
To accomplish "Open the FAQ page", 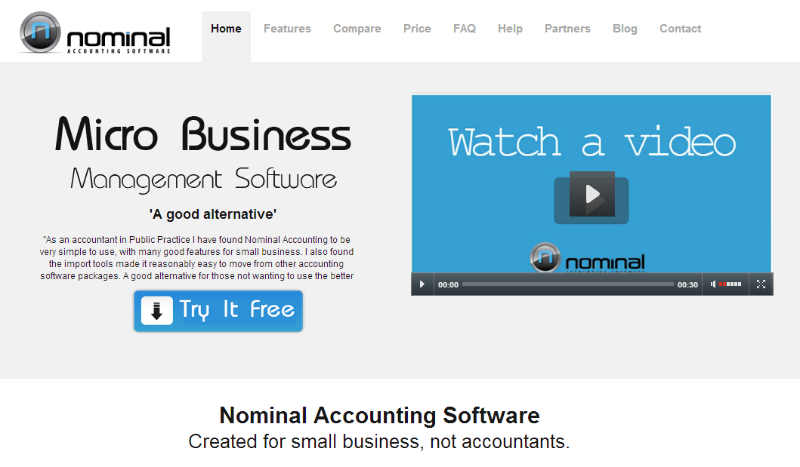I will tap(464, 29).
